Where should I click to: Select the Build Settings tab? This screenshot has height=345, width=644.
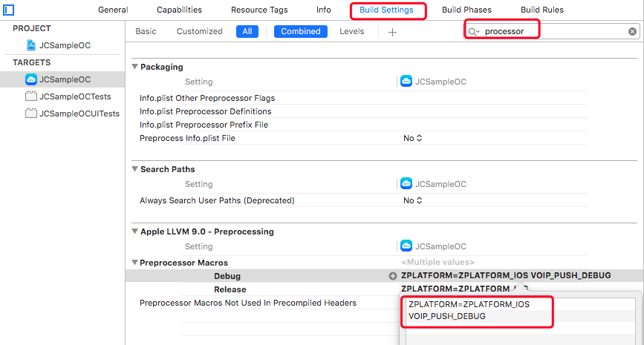[386, 10]
